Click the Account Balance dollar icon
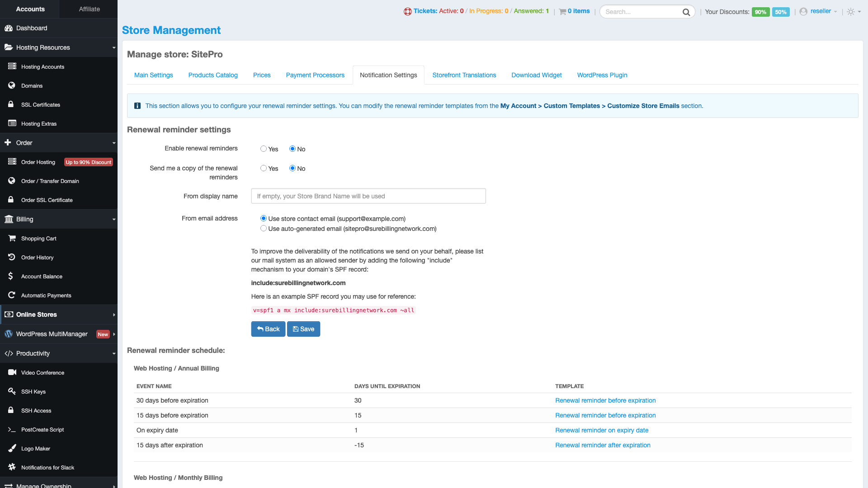 [11, 276]
